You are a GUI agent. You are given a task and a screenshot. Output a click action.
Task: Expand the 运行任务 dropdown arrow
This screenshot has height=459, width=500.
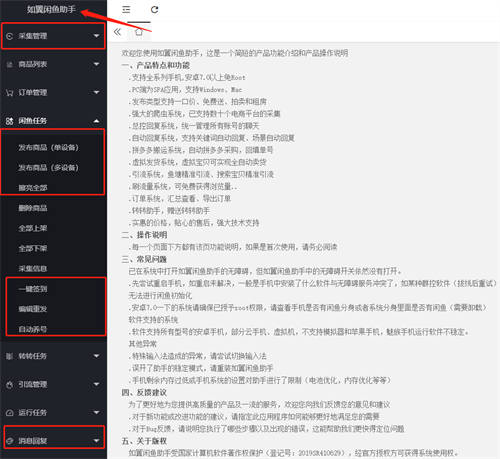(96, 413)
